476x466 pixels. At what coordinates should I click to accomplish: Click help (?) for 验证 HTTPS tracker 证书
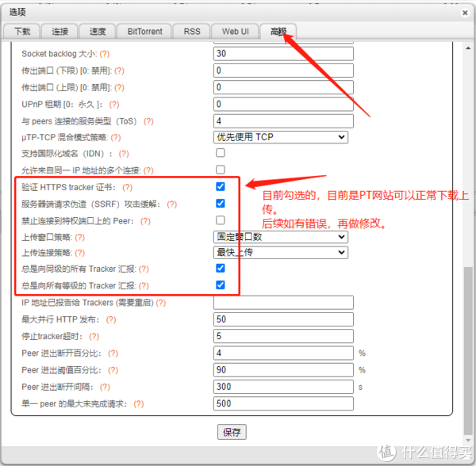tap(127, 187)
